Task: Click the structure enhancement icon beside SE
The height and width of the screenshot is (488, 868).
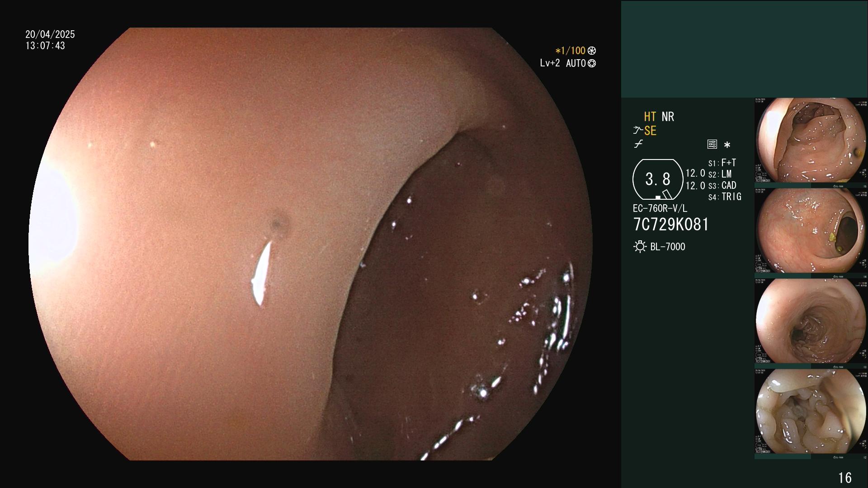Action: 637,131
